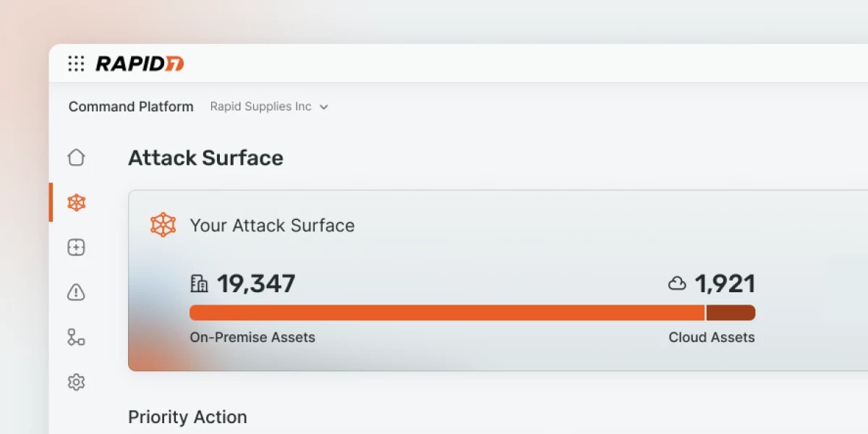Go to Home in the sidebar

76,158
